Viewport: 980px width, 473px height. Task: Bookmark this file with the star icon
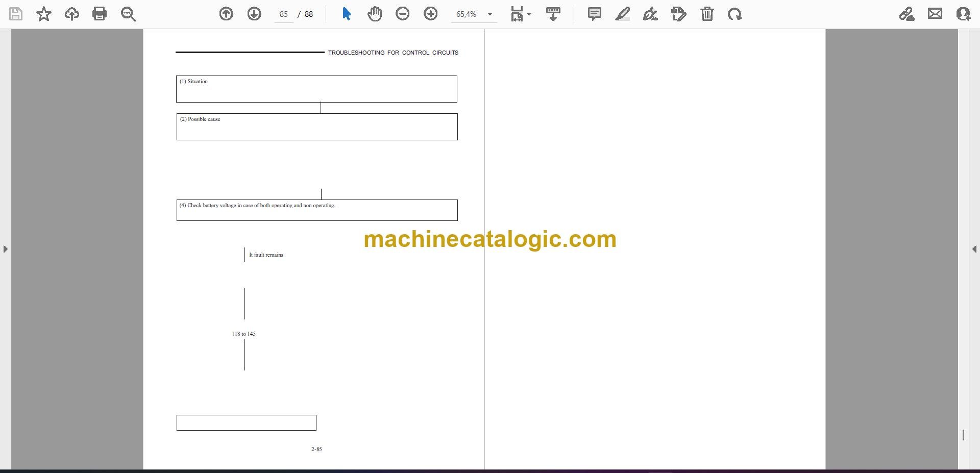pos(44,14)
